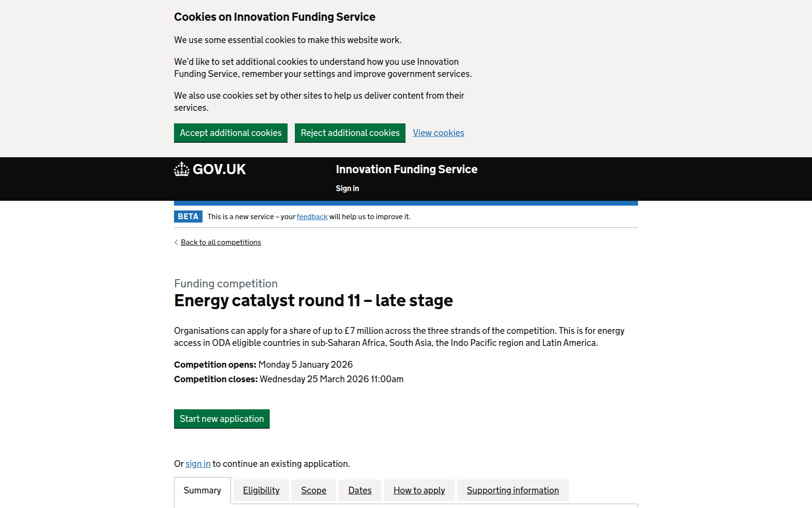Reject additional cookies

350,133
